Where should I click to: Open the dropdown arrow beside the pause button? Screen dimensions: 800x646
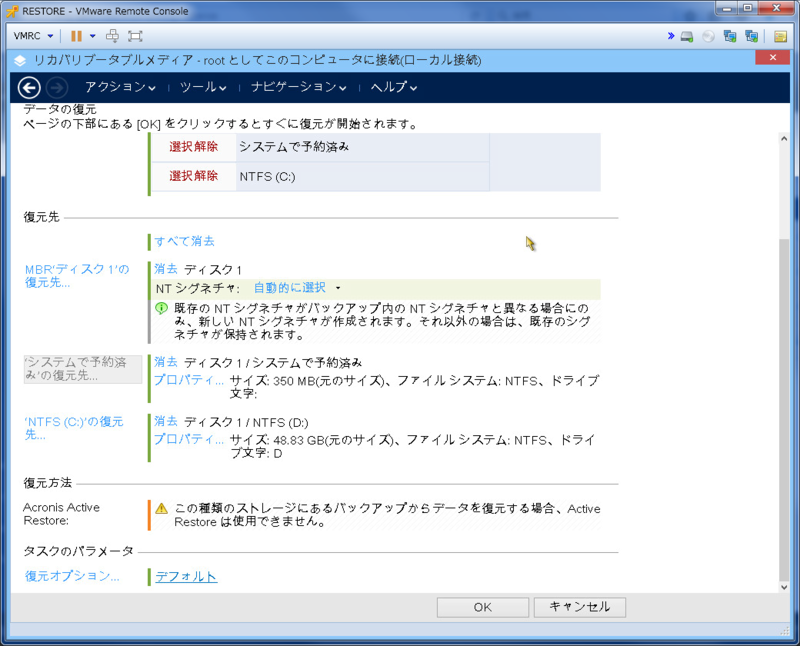point(92,36)
